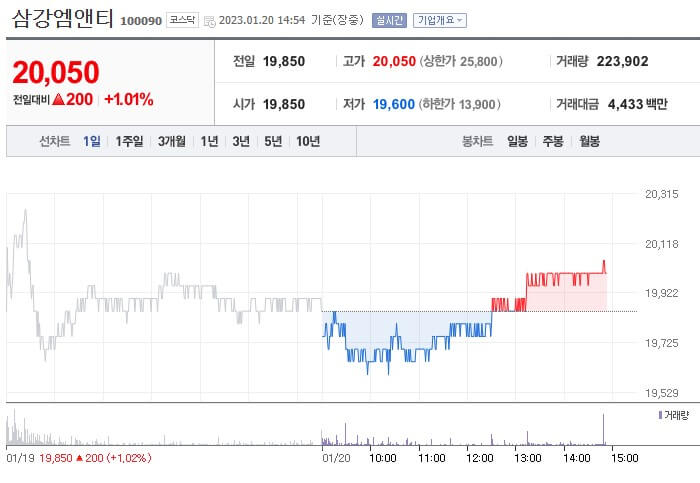The width and height of the screenshot is (700, 483).
Task: Open the 월봉 monthly candle chart
Action: pos(589,141)
